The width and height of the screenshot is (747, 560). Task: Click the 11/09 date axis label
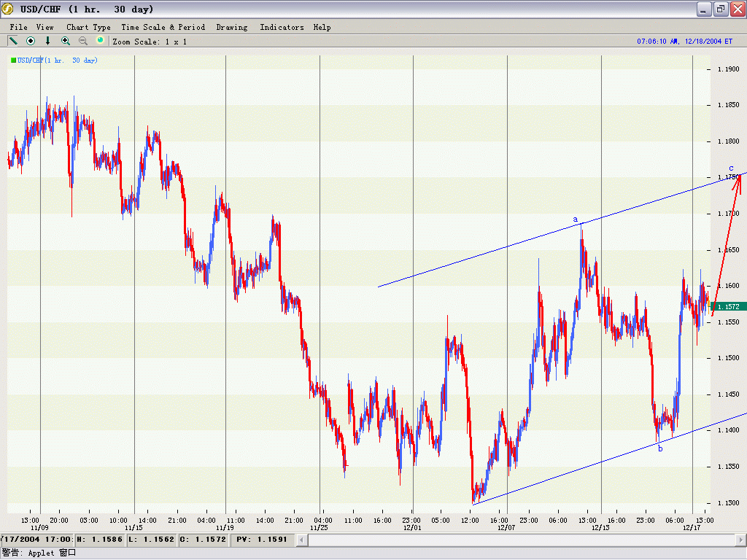click(39, 528)
